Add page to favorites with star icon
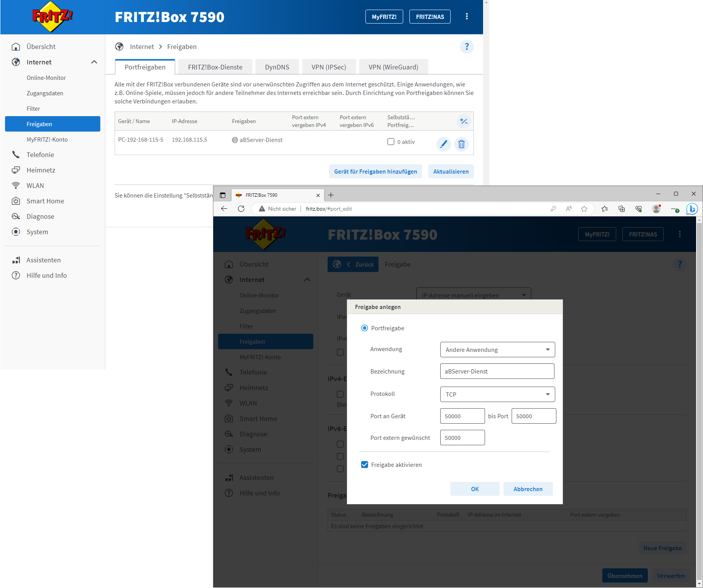The width and height of the screenshot is (703, 588). click(x=584, y=209)
